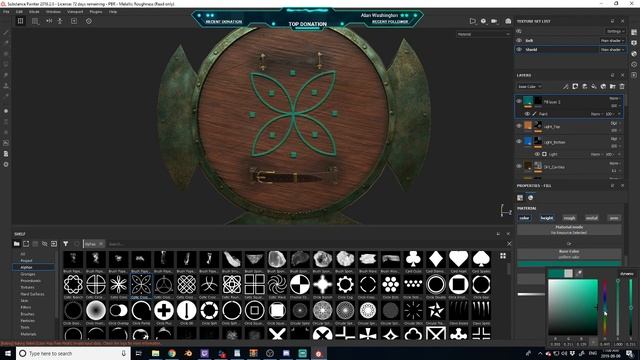The width and height of the screenshot is (640, 360).
Task: Open the Plugins menu
Action: click(x=96, y=12)
